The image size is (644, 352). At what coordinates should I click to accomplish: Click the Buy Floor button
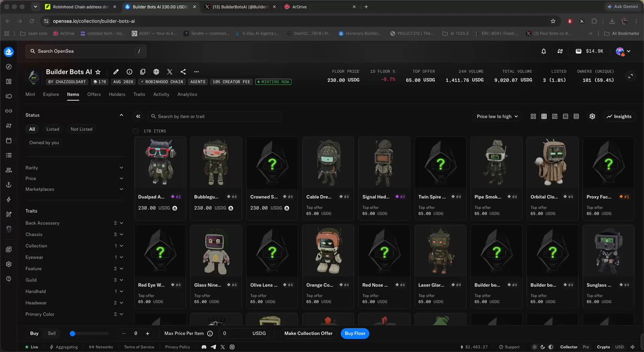pyautogui.click(x=355, y=333)
